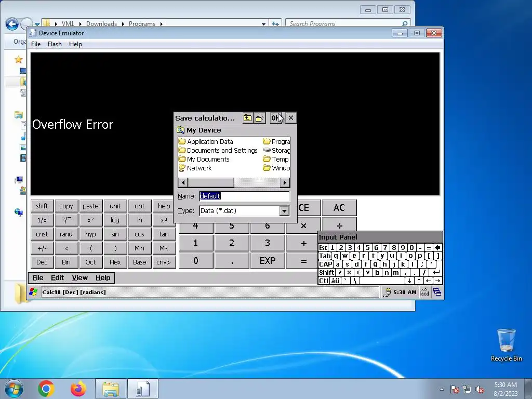Select Documents and Settings folder
The image size is (532, 399).
(218, 150)
